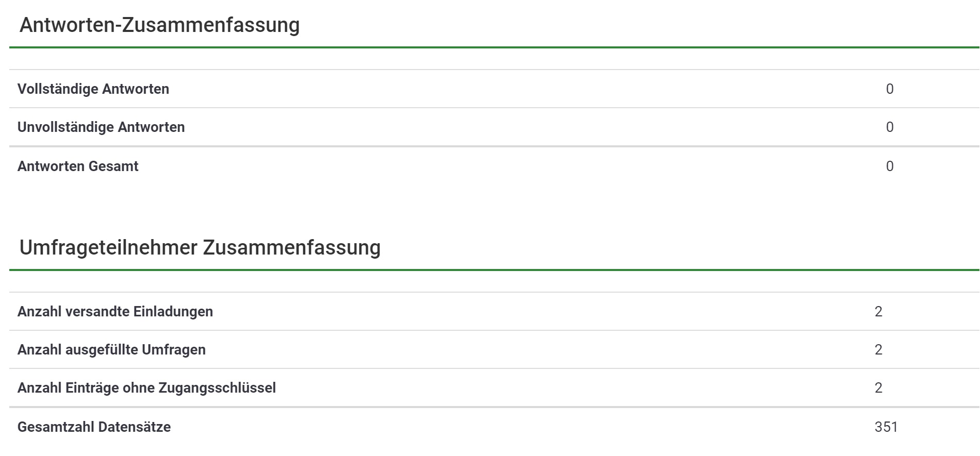This screenshot has width=980, height=456.
Task: Click the count value for Unvollständige Antworten
Action: [889, 127]
